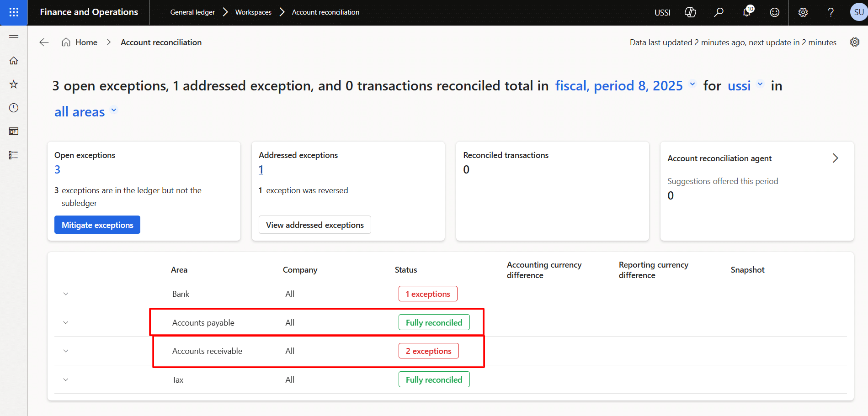868x416 pixels.
Task: Open Favorites star in left sidebar
Action: click(x=14, y=84)
